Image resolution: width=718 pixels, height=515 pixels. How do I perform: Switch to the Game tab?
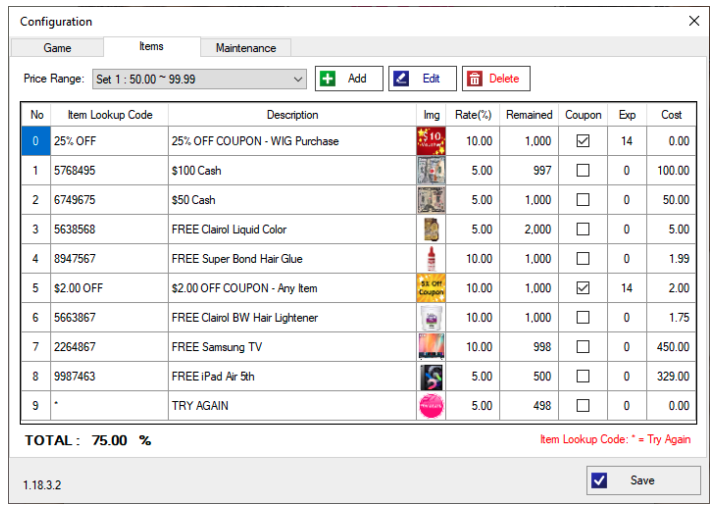point(57,48)
